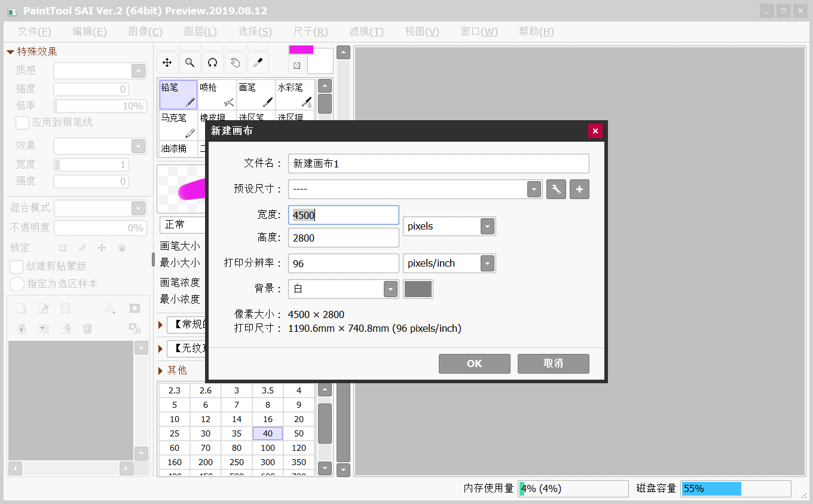This screenshot has height=504, width=813.
Task: Click the clear layer eraser icon
Action: click(65, 328)
